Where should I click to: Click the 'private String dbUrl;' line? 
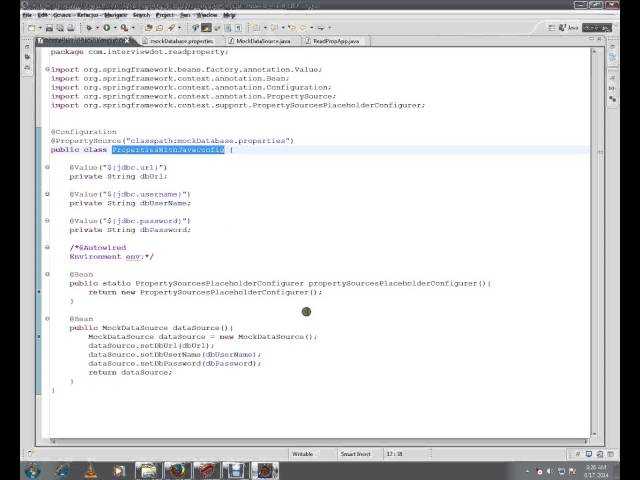pyautogui.click(x=118, y=176)
